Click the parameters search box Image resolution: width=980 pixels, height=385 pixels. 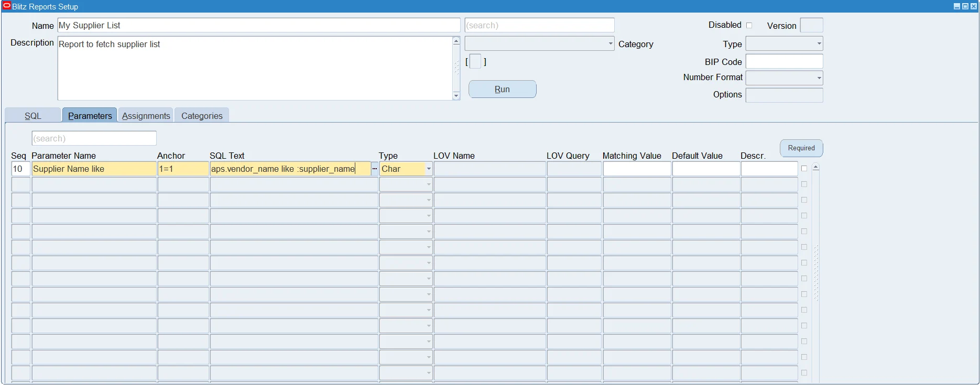pos(94,138)
